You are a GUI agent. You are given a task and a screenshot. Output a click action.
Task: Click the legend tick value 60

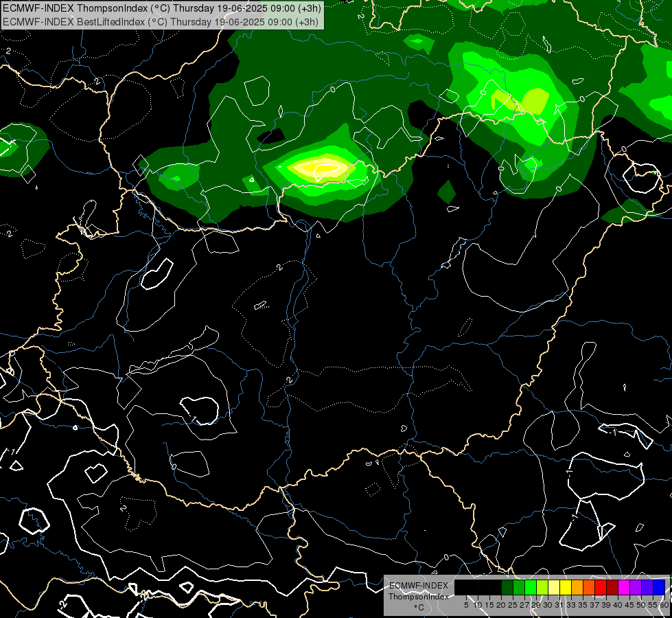(664, 605)
